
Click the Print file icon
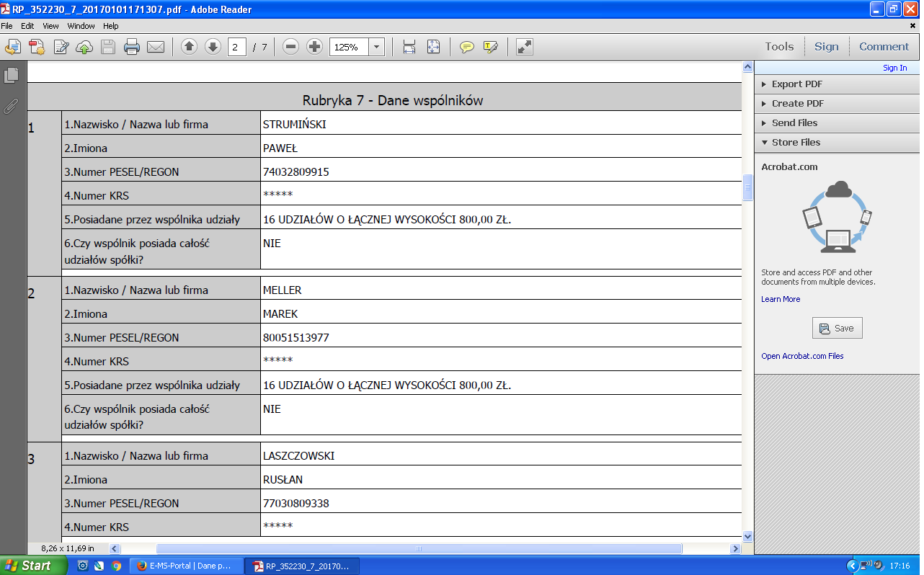click(131, 48)
